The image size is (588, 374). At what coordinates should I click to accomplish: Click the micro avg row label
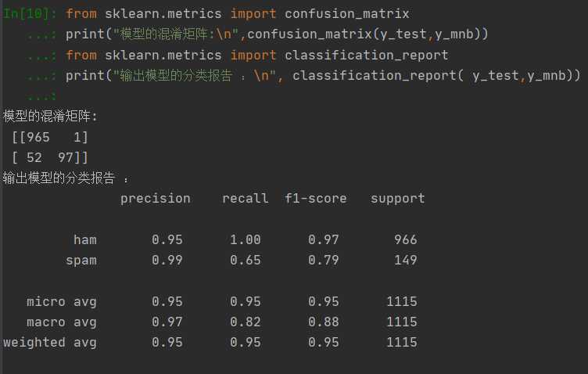click(x=61, y=301)
